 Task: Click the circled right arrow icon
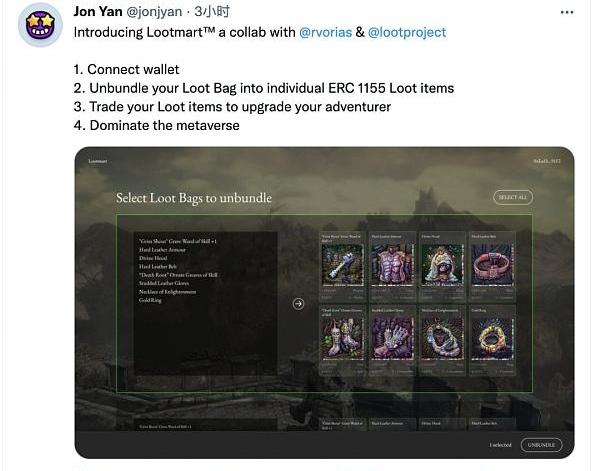click(x=298, y=304)
